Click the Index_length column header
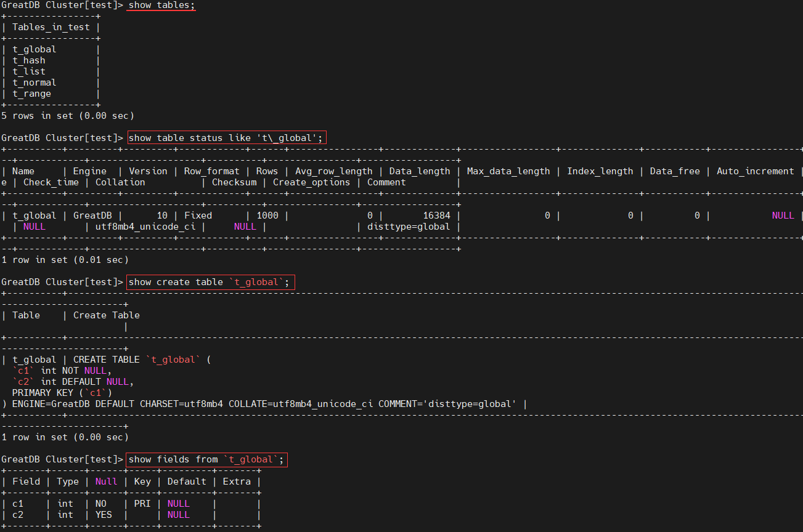 [x=600, y=171]
